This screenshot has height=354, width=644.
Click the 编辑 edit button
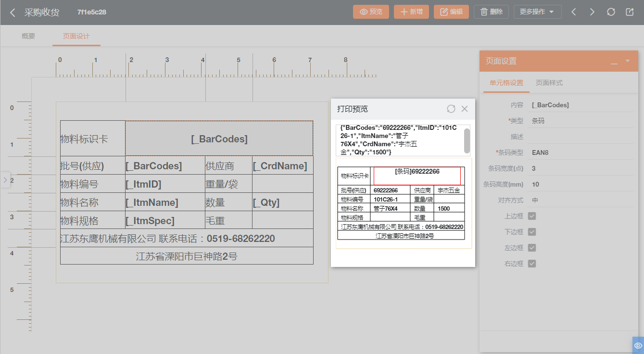[x=451, y=12]
